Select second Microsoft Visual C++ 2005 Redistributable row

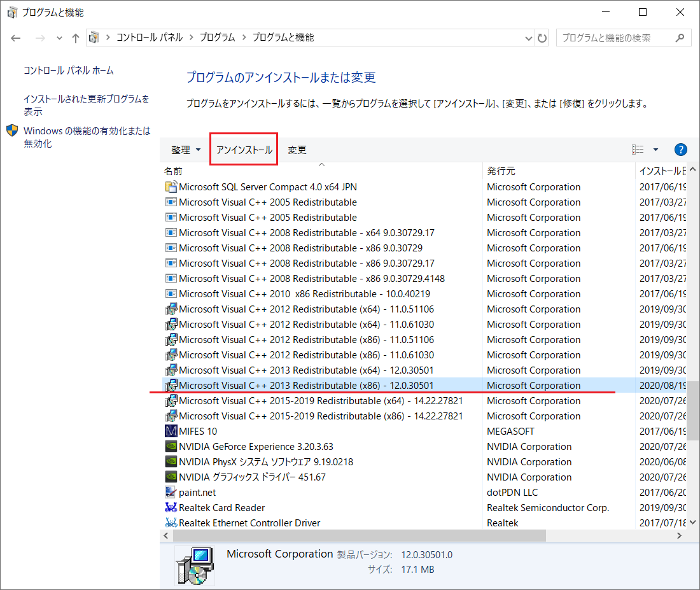point(424,218)
